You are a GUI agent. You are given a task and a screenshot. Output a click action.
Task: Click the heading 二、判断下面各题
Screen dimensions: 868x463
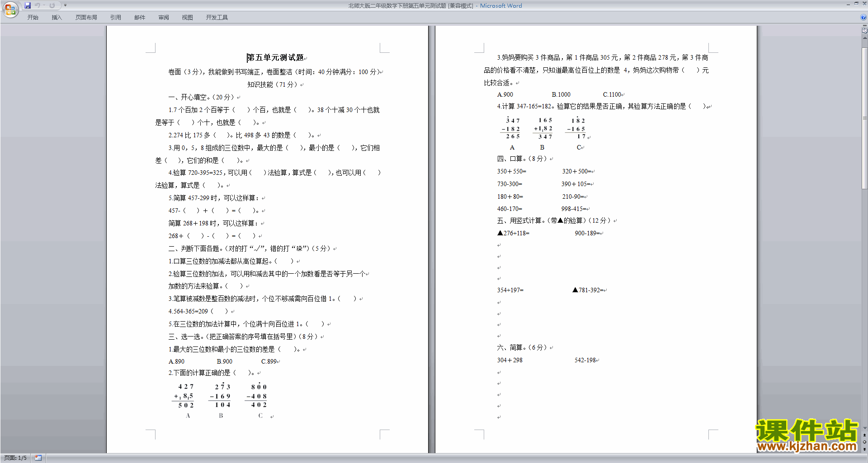pyautogui.click(x=251, y=248)
